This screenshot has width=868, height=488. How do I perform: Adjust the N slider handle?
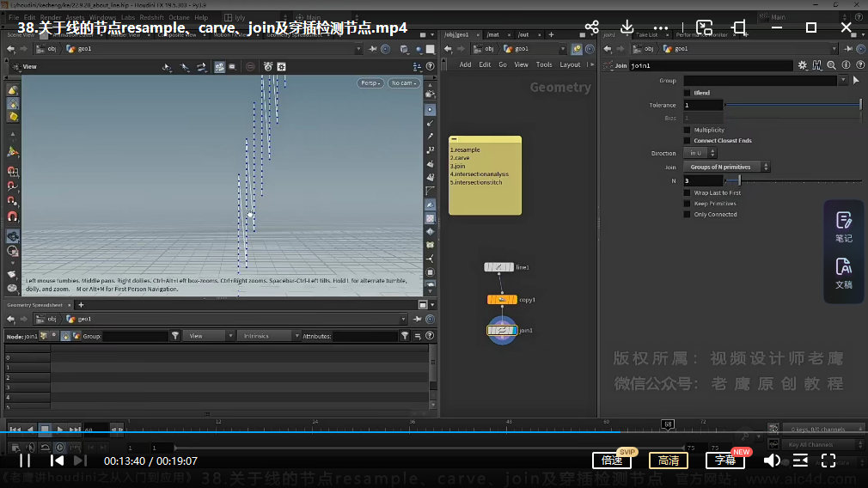(739, 181)
